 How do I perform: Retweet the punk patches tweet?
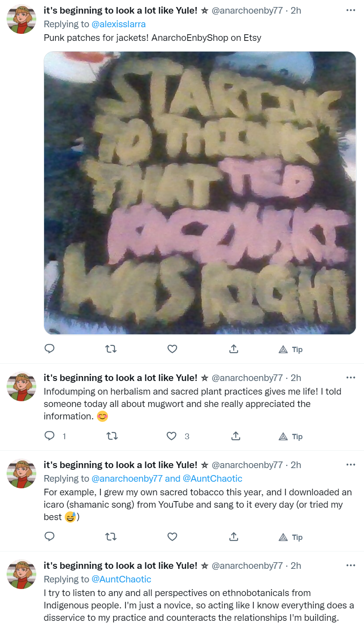click(111, 349)
